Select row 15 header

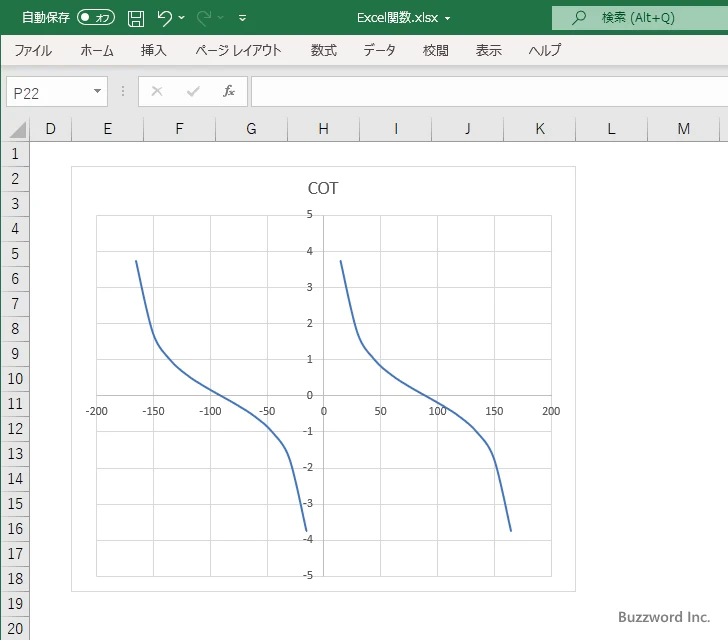[x=15, y=503]
